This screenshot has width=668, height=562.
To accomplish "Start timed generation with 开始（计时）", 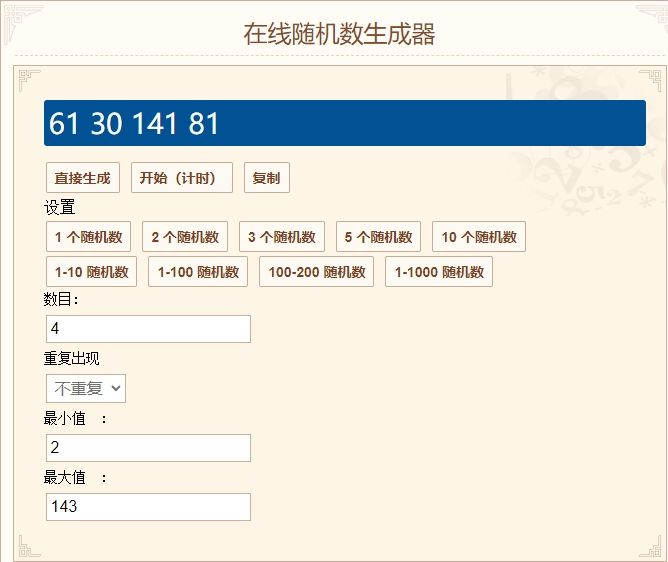I will (x=182, y=178).
